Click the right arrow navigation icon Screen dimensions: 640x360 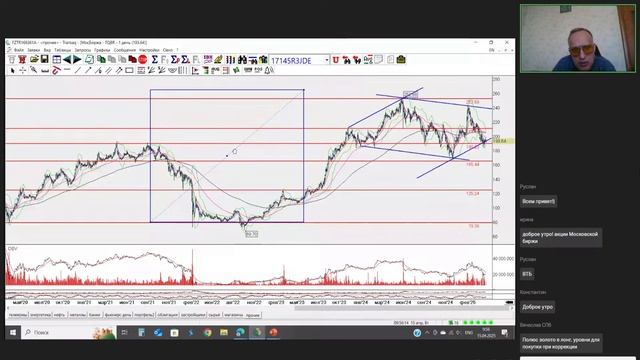click(x=77, y=60)
